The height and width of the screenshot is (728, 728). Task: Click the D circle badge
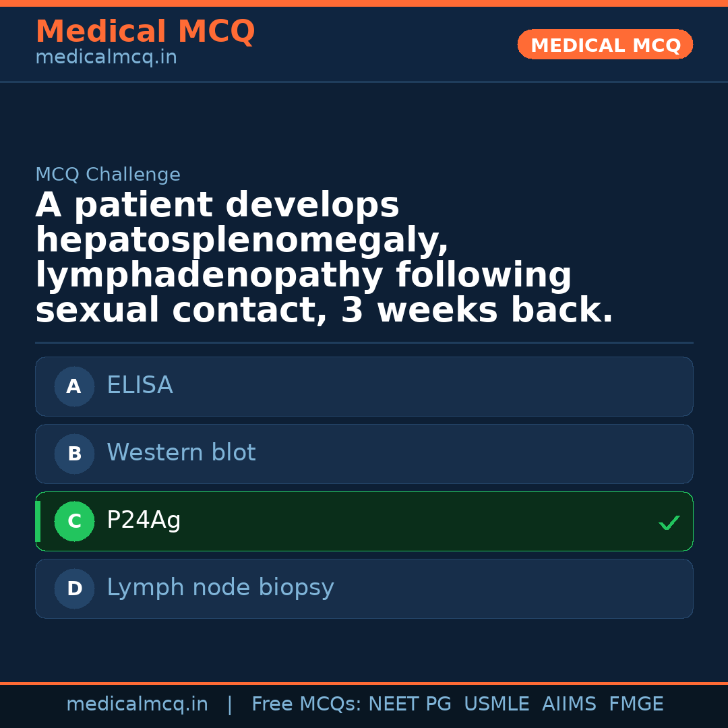74,589
